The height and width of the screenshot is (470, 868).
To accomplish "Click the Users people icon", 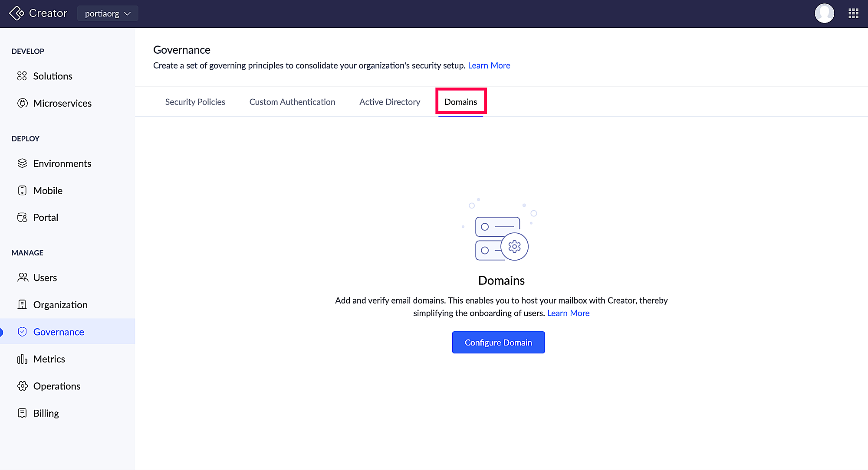I will tap(22, 277).
